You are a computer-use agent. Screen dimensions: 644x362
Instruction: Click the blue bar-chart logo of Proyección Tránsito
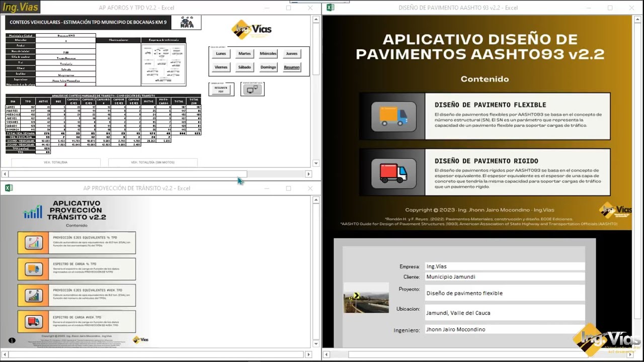click(x=33, y=212)
